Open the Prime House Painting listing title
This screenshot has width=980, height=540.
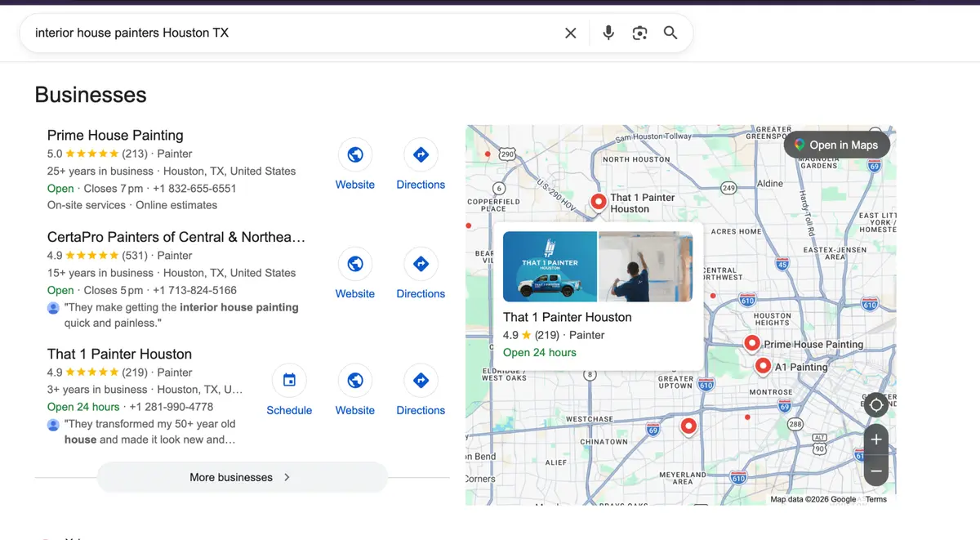[115, 136]
